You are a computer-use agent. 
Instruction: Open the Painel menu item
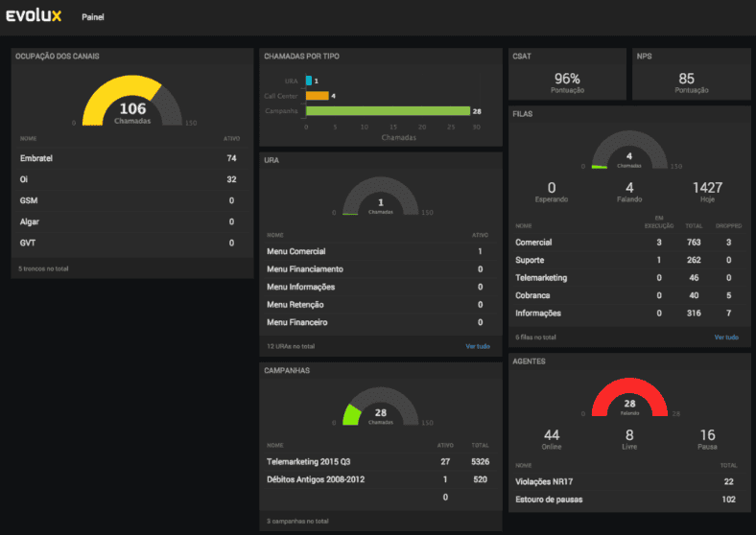[x=92, y=17]
